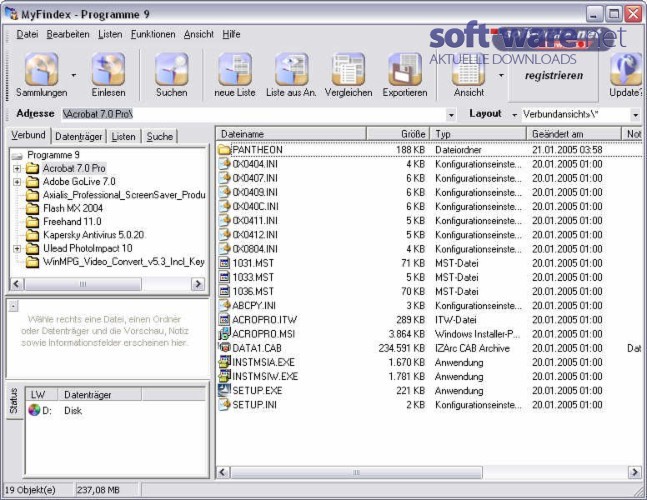Image resolution: width=647 pixels, height=500 pixels.
Task: Sort by the Dateiname column header
Action: pyautogui.click(x=291, y=134)
